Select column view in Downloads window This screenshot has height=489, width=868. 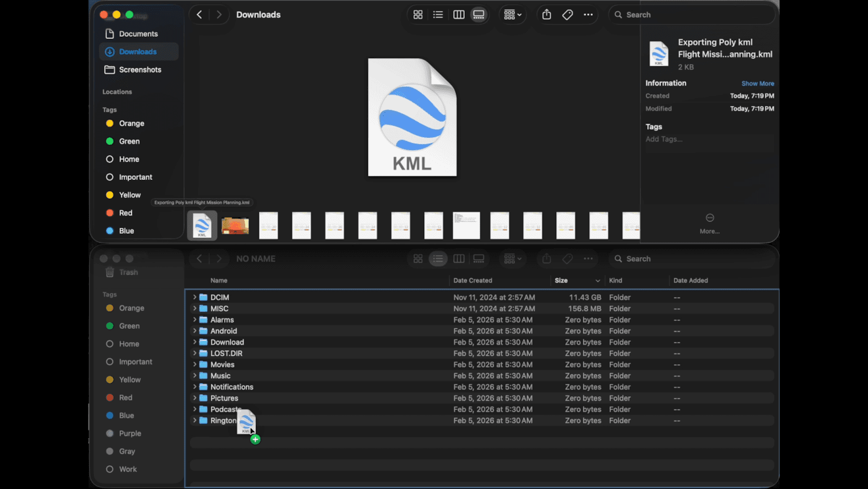458,15
